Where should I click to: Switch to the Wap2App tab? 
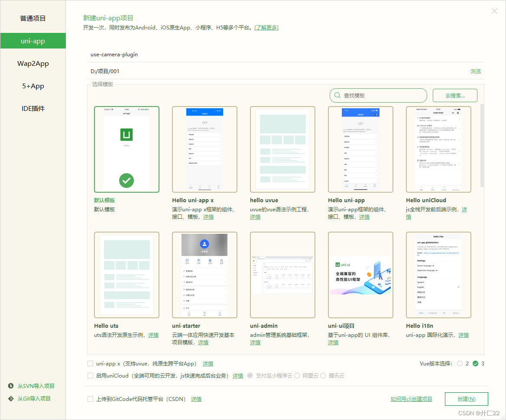pos(33,63)
